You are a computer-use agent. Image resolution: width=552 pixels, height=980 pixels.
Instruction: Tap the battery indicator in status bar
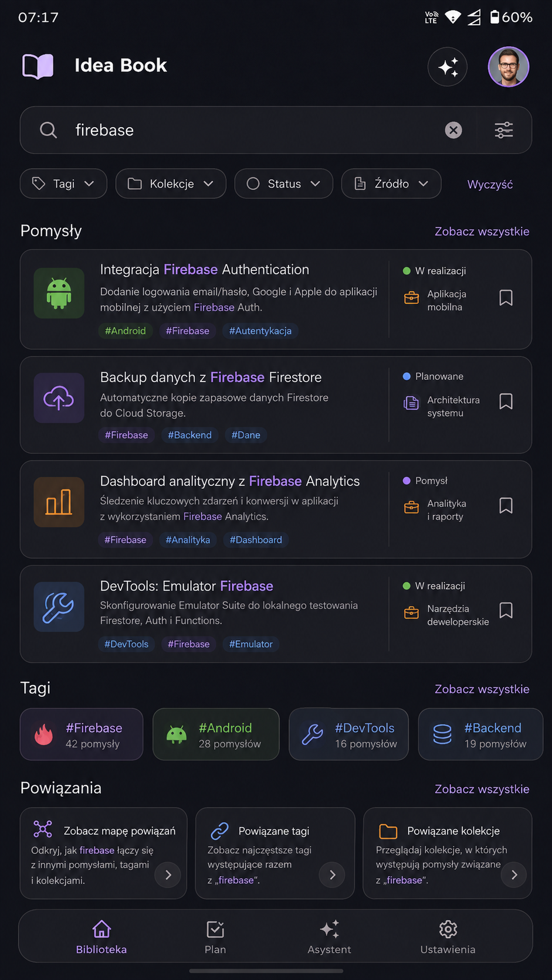[511, 17]
